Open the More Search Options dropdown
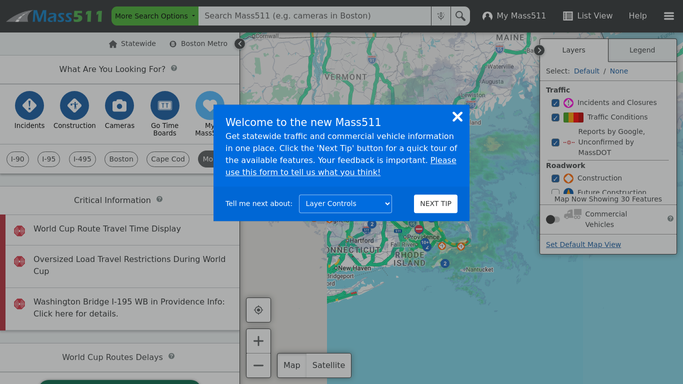This screenshot has width=683, height=384. (x=155, y=16)
